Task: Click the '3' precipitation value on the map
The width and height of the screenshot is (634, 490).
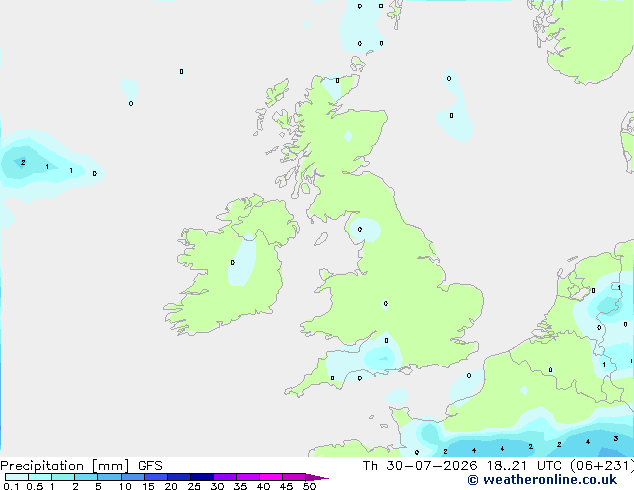Action: click(x=615, y=439)
